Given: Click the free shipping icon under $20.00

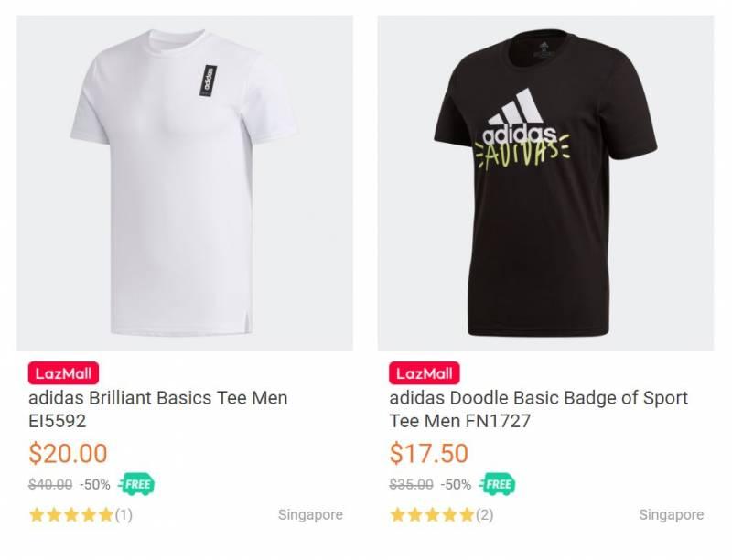Looking at the screenshot, I should [x=136, y=484].
